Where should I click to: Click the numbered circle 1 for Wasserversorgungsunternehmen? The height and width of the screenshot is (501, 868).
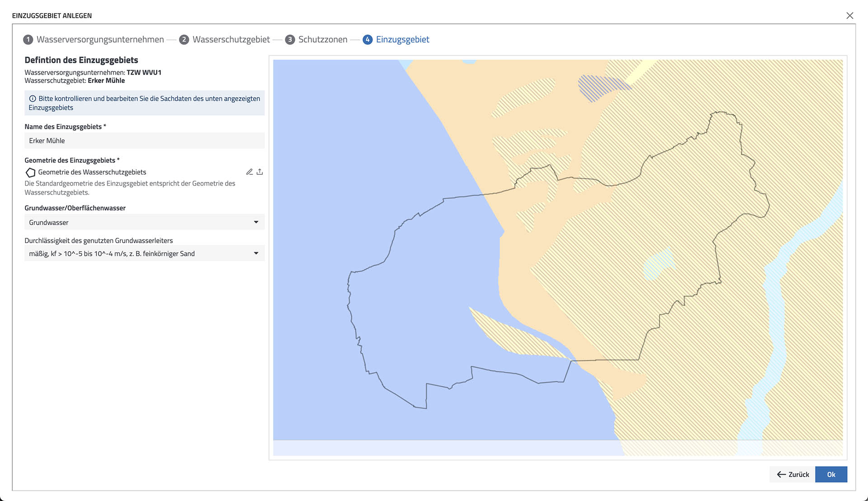coord(28,39)
